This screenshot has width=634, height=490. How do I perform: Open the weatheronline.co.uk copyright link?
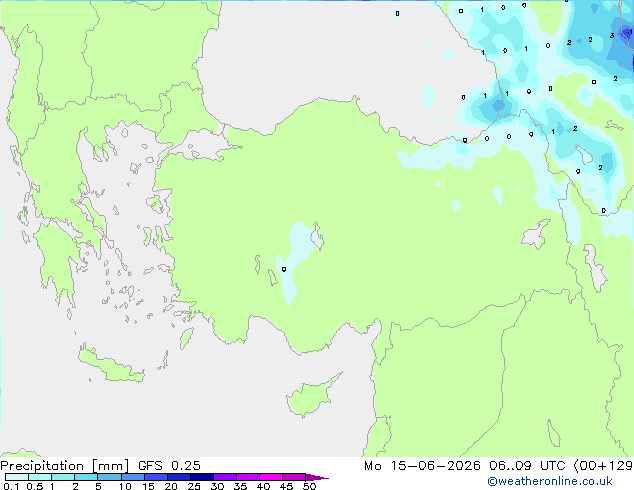(549, 481)
